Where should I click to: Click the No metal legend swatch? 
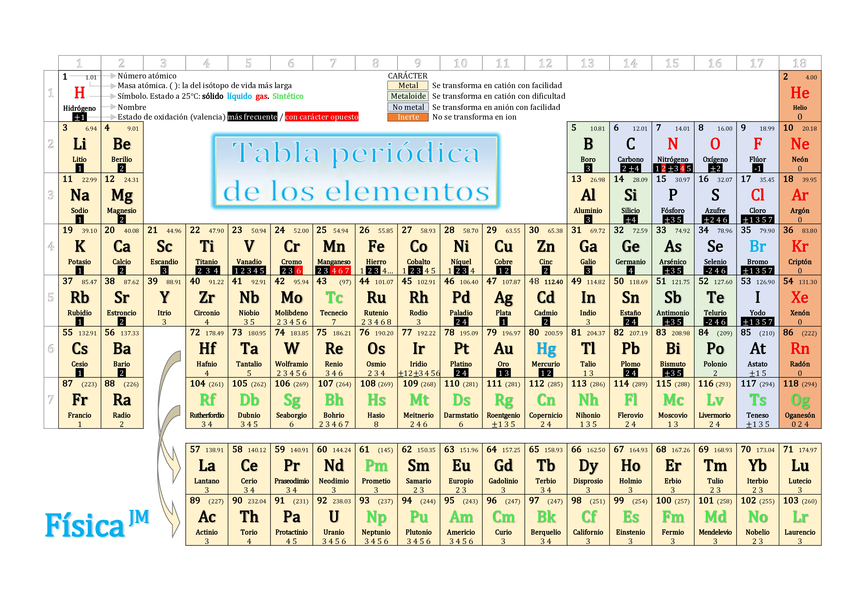pos(408,107)
